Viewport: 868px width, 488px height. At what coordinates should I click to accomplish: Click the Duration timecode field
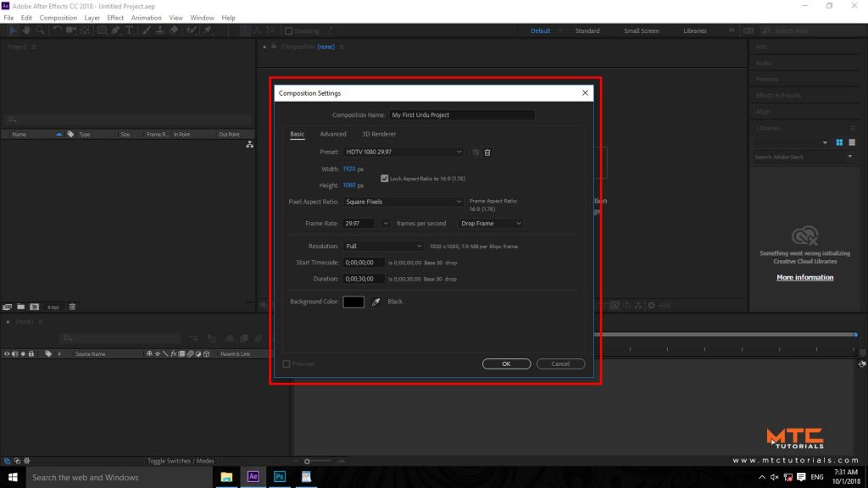click(x=363, y=279)
